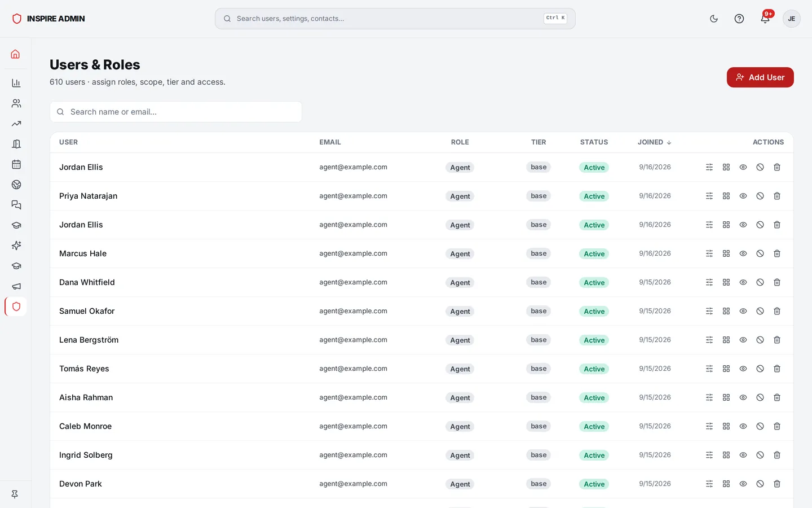Screen dimensions: 812x508
Task: Pin sidebar using the pin icon
Action: (x=15, y=494)
